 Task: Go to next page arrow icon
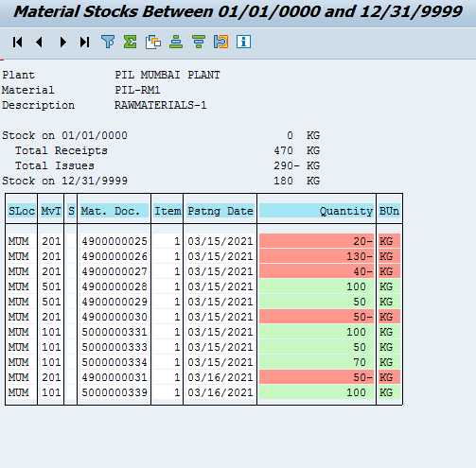click(62, 42)
